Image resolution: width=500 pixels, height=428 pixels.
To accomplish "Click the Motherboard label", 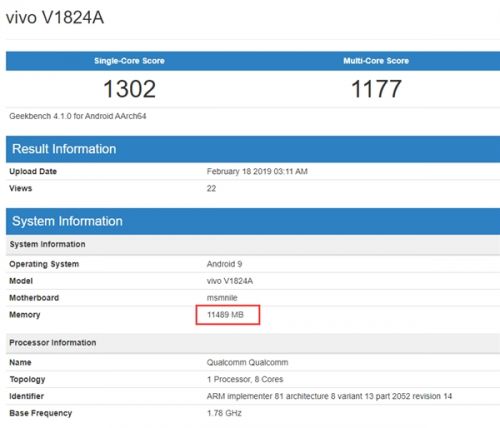I will pyautogui.click(x=34, y=298).
